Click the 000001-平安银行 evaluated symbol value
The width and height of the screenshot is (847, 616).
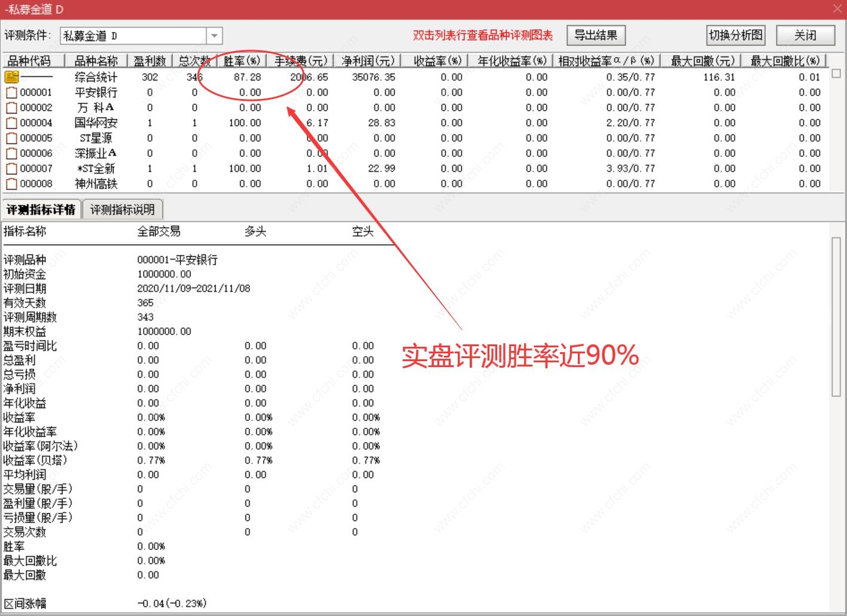[177, 260]
